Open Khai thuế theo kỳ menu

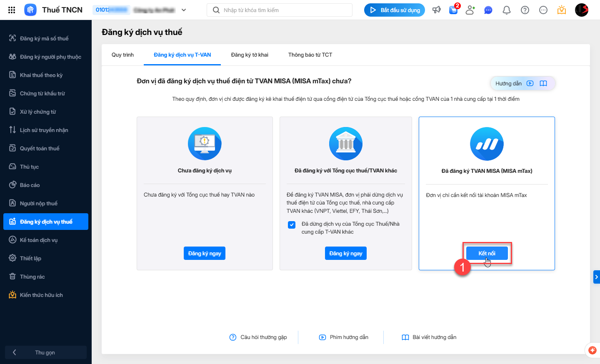tap(46, 75)
